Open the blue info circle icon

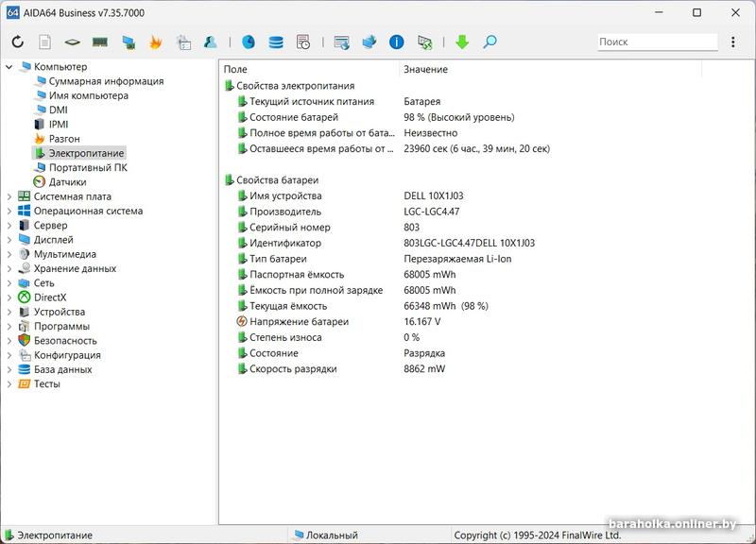point(396,42)
